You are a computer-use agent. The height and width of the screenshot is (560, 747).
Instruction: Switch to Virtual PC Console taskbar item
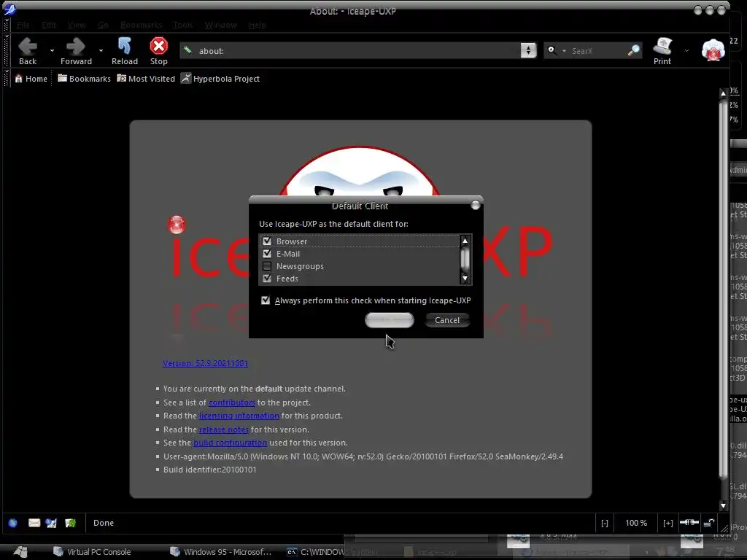[x=92, y=552]
